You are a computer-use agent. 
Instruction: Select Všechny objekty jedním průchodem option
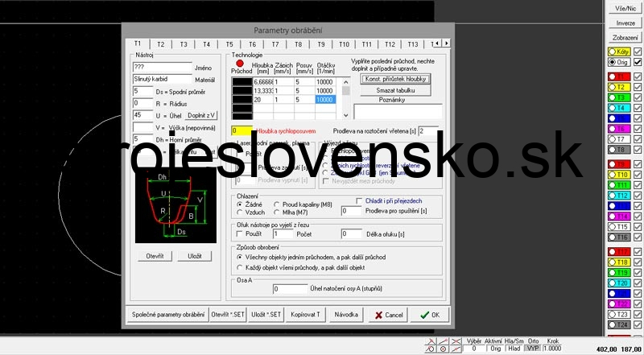point(240,258)
